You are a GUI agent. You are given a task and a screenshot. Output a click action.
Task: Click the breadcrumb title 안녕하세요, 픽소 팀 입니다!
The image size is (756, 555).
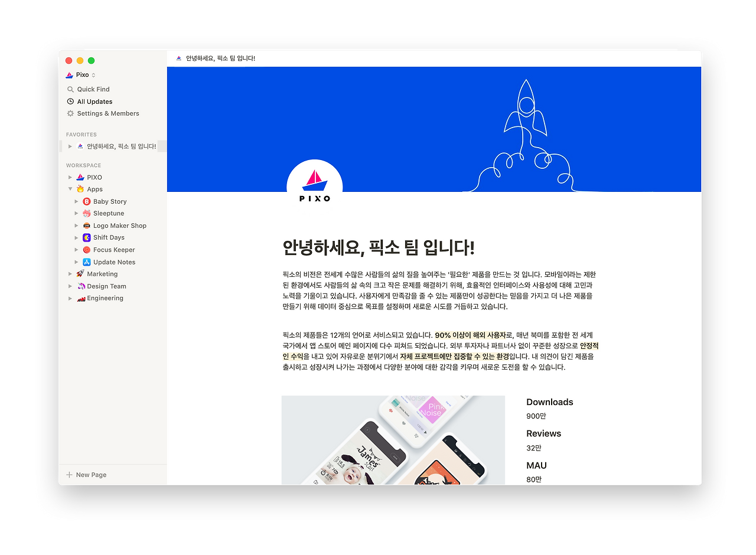click(x=220, y=58)
